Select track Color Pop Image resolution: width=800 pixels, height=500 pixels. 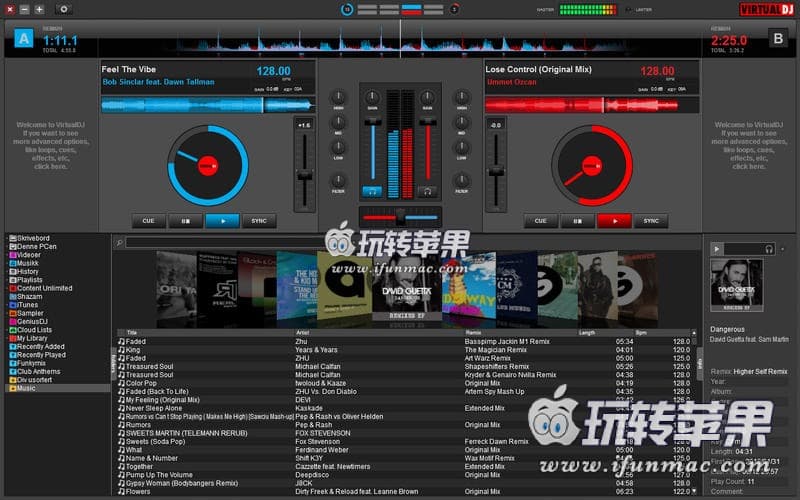(406, 383)
